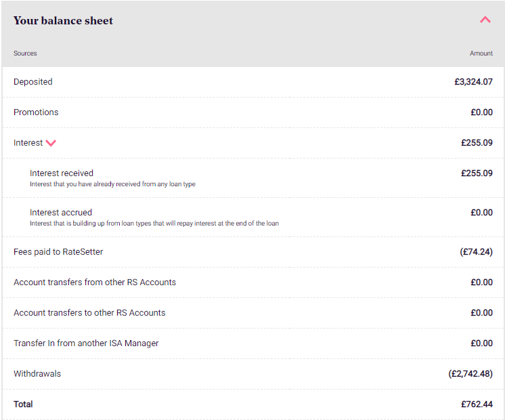Screen dimensions: 505x420
Task: Click the Total amount £762.44
Action: point(477,404)
